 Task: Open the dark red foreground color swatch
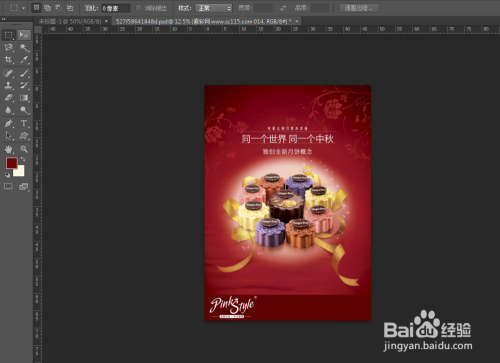coord(12,163)
